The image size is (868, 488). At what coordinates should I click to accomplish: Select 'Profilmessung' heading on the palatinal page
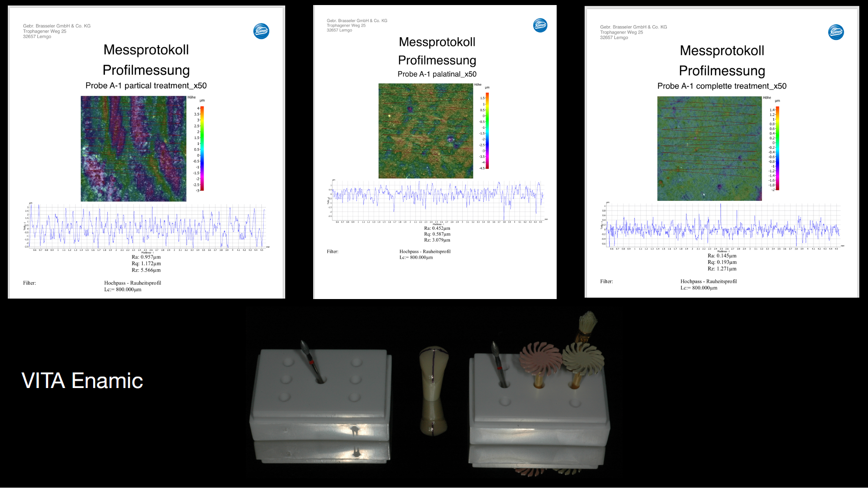click(437, 61)
